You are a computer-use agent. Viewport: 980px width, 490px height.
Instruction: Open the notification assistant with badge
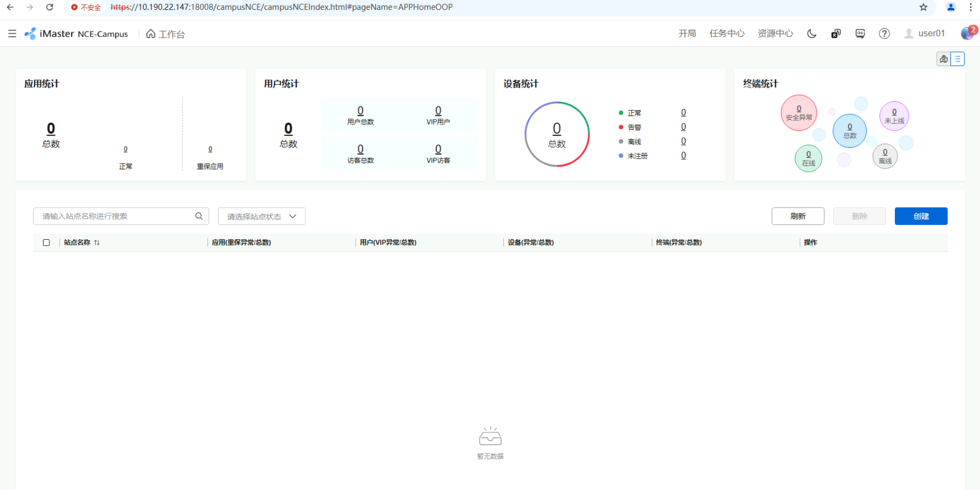click(x=968, y=33)
